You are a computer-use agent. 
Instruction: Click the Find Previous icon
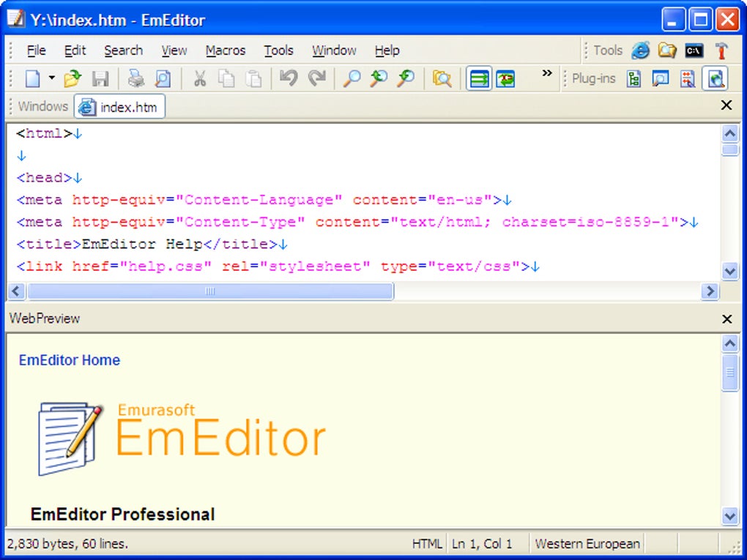379,78
